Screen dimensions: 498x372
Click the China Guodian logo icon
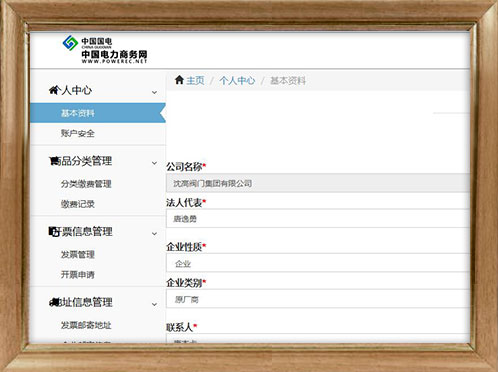[70, 43]
